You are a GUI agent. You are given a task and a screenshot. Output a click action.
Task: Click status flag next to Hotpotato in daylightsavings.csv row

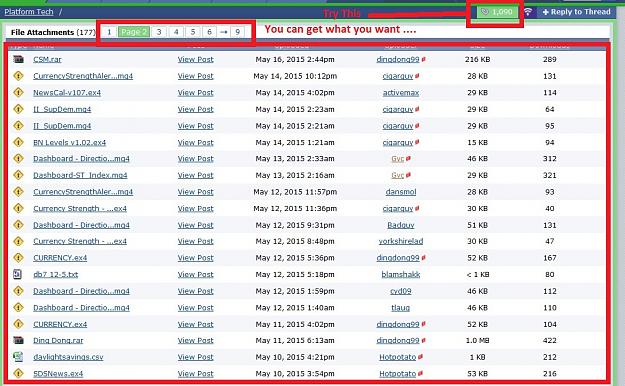[420, 357]
